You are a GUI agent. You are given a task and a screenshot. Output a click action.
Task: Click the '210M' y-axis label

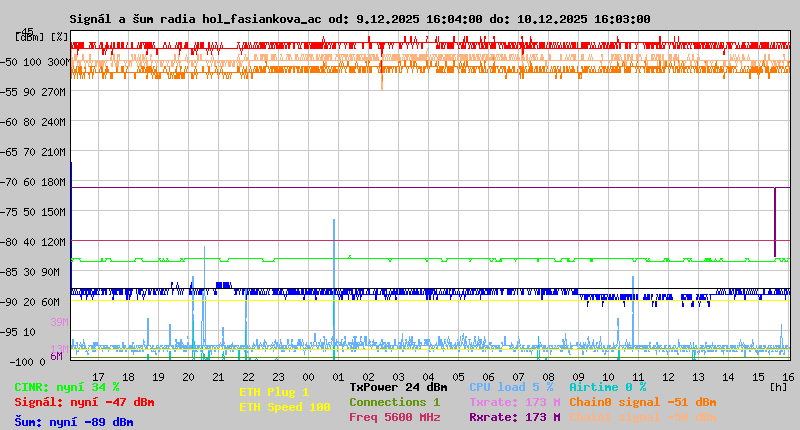click(x=54, y=152)
